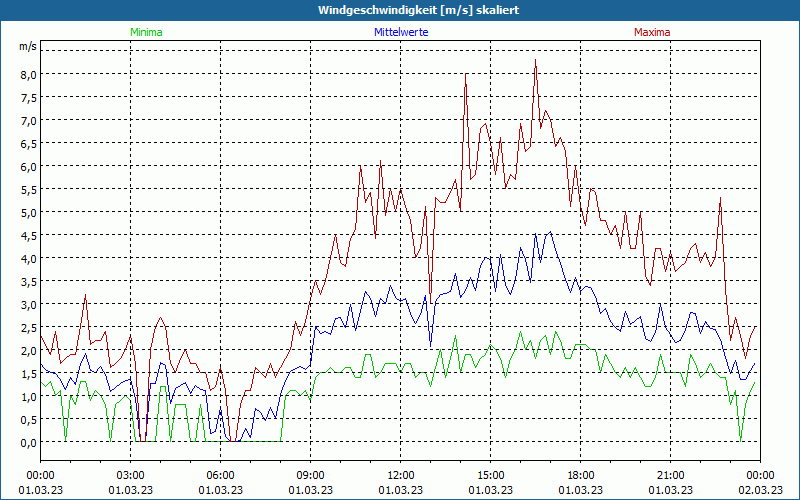Click the 18:00 time axis label
The height and width of the screenshot is (500, 800).
click(581, 476)
